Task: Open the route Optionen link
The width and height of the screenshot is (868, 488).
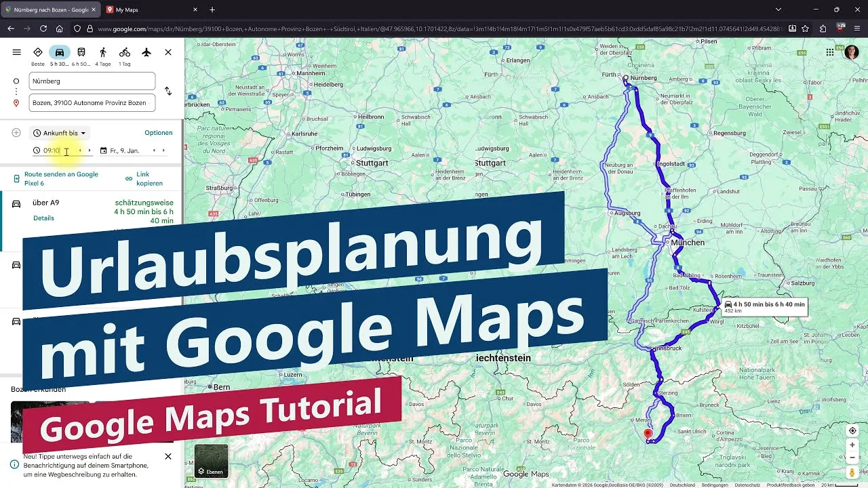Action: 158,133
